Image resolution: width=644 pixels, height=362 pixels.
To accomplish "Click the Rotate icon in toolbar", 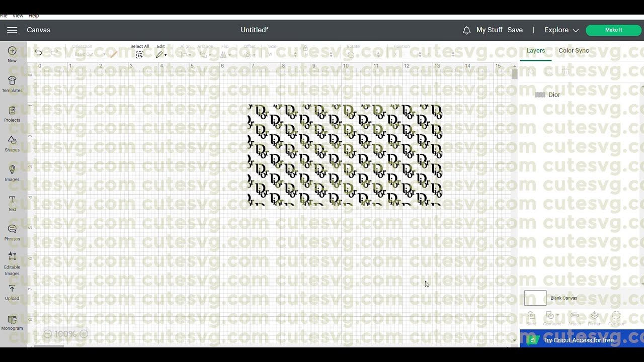I will tap(351, 55).
